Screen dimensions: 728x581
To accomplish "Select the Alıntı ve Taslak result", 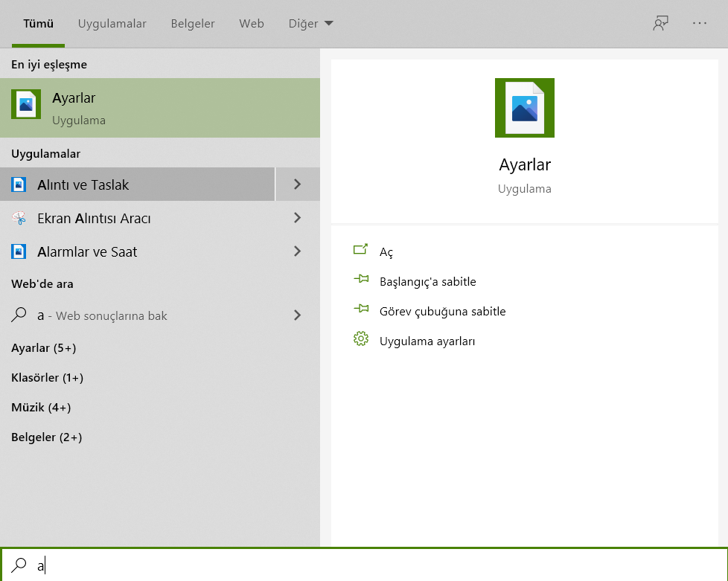I will (x=138, y=184).
